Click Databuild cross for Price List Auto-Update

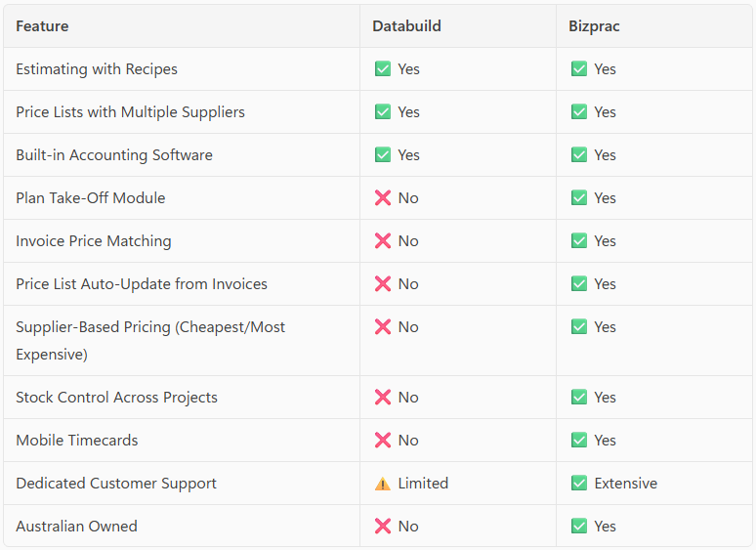coord(383,283)
